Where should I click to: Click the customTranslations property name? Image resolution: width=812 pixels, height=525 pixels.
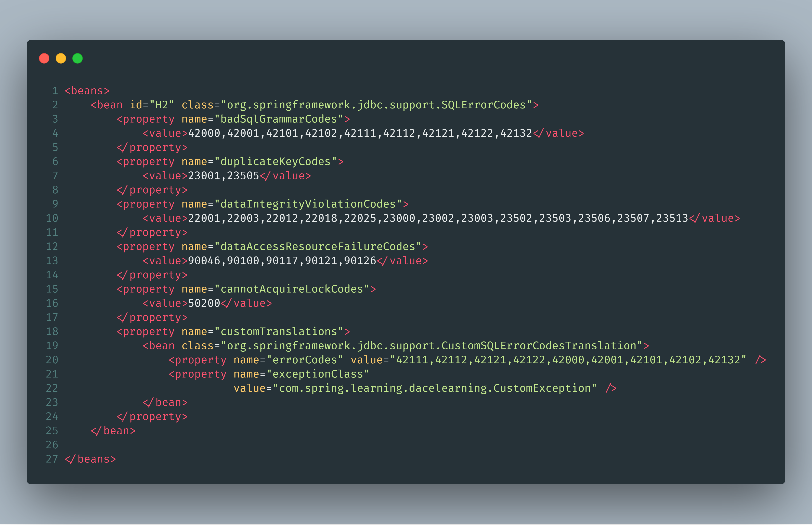(279, 332)
